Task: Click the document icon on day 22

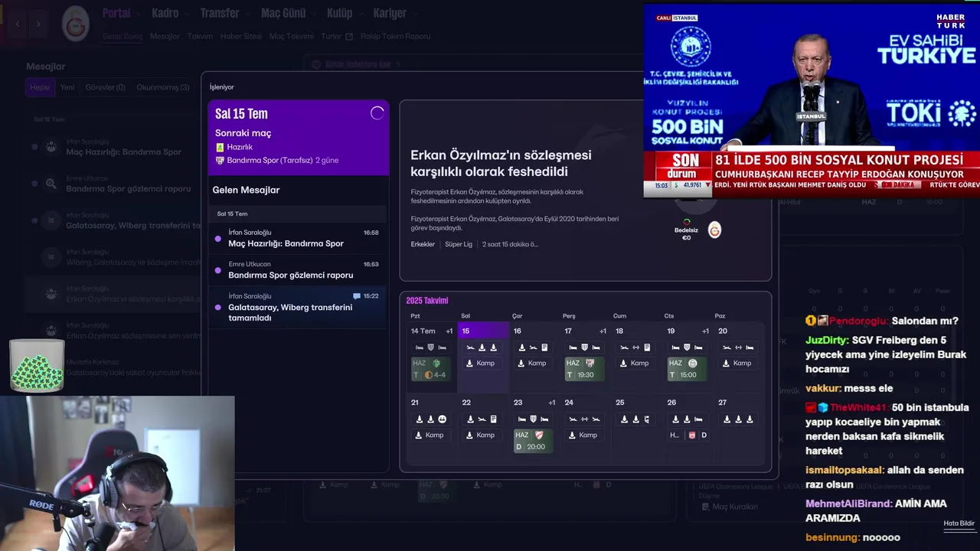Action: click(x=493, y=419)
